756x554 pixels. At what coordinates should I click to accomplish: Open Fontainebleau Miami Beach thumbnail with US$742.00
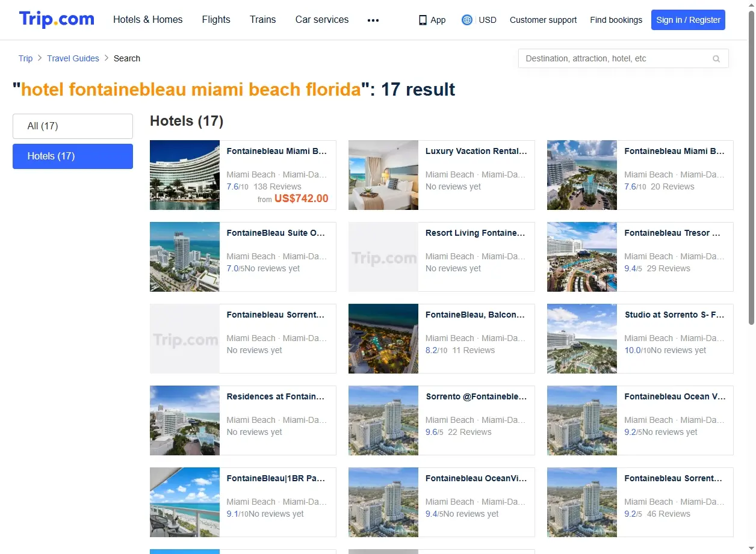tap(185, 175)
